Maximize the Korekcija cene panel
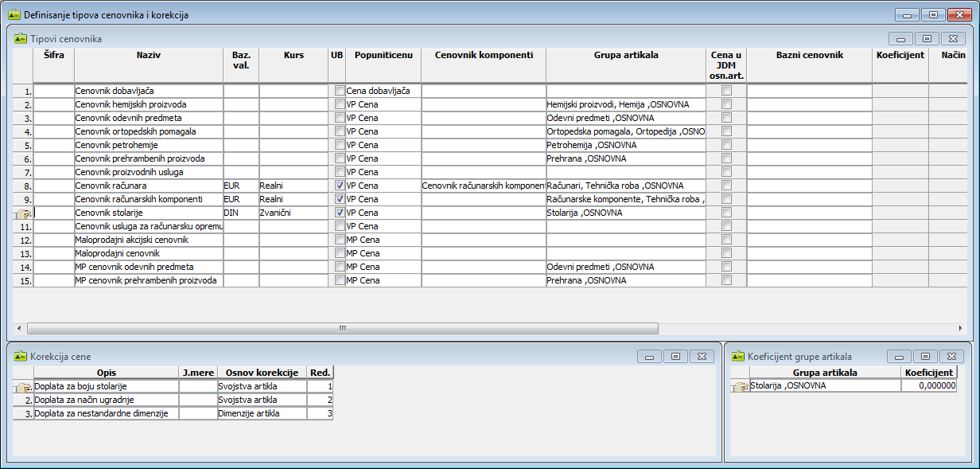Image resolution: width=980 pixels, height=469 pixels. (x=675, y=356)
